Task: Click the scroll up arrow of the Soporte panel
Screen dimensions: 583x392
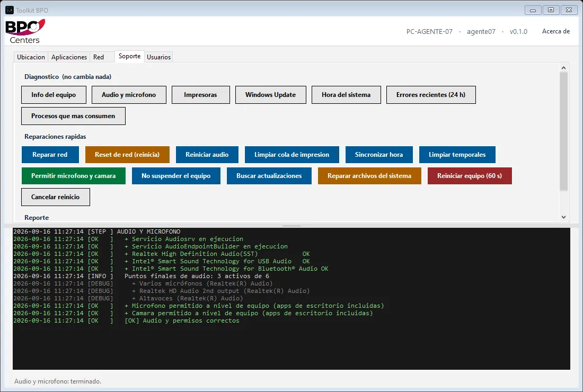Action: click(564, 68)
